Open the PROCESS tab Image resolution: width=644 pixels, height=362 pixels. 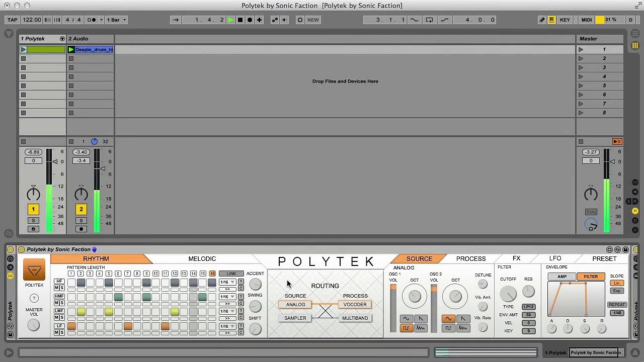pos(471,258)
